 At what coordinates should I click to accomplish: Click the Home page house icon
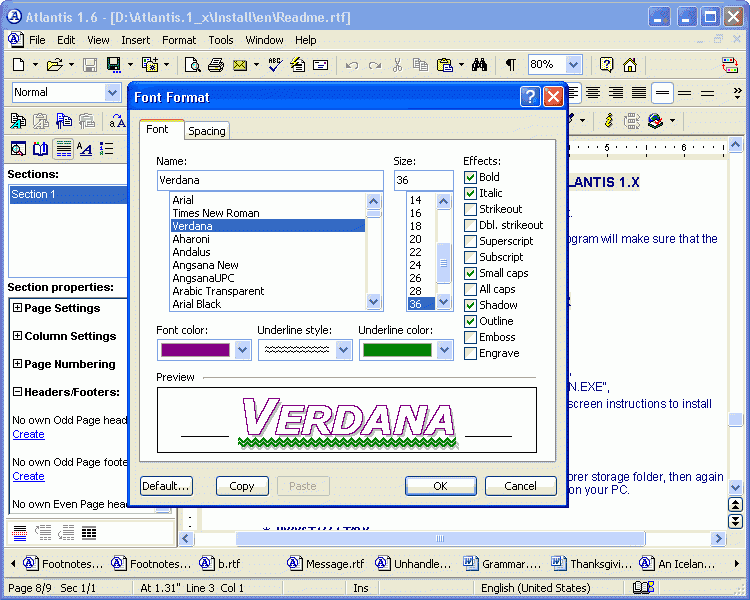click(x=630, y=64)
